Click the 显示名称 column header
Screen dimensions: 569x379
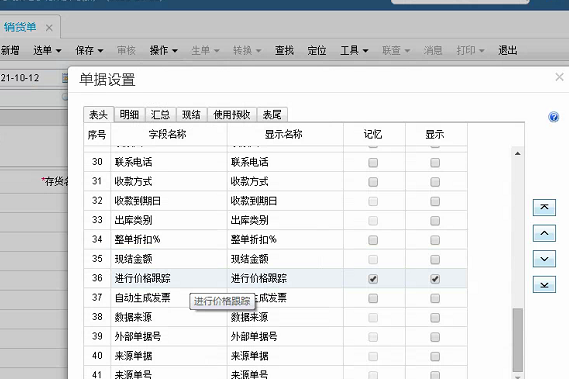tap(285, 134)
